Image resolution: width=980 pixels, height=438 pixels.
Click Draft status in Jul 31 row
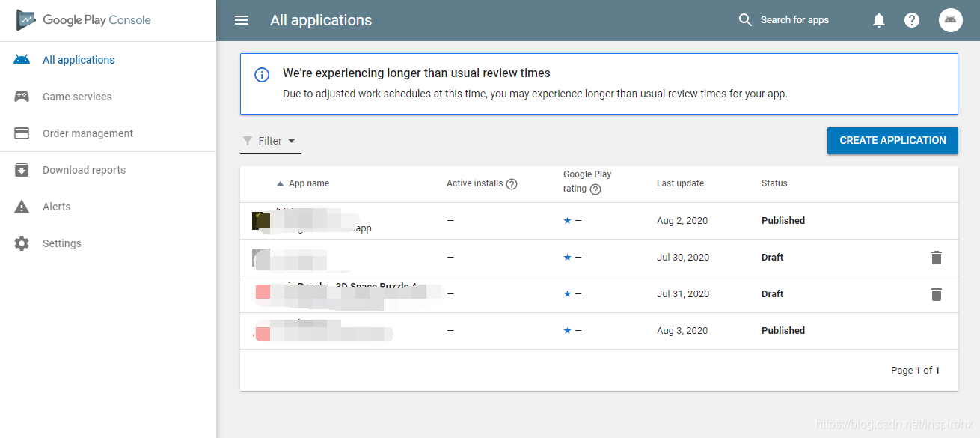772,294
